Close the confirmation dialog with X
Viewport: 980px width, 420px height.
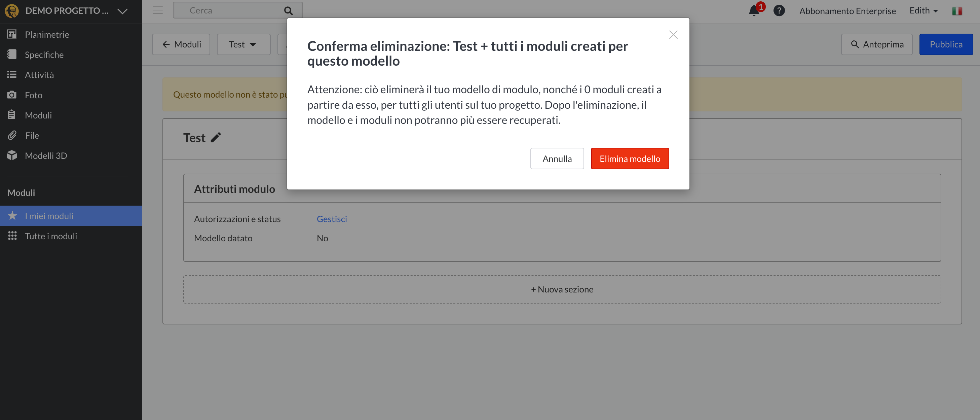coord(673,35)
